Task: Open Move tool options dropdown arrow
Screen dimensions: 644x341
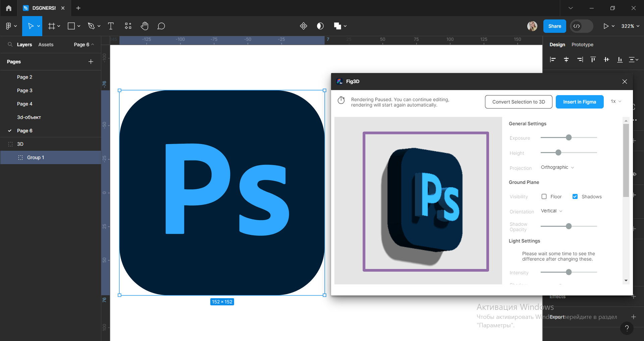Action: click(x=39, y=26)
